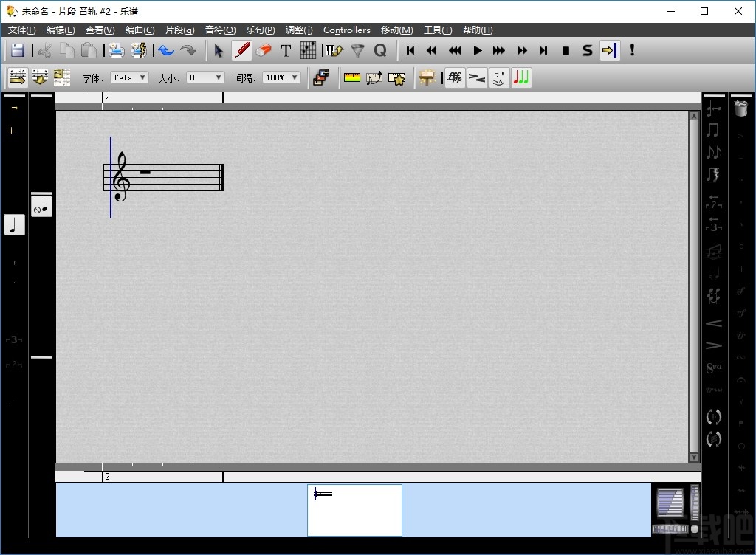Choose the eraser tool
Viewport: 756px width, 555px height.
tap(264, 50)
